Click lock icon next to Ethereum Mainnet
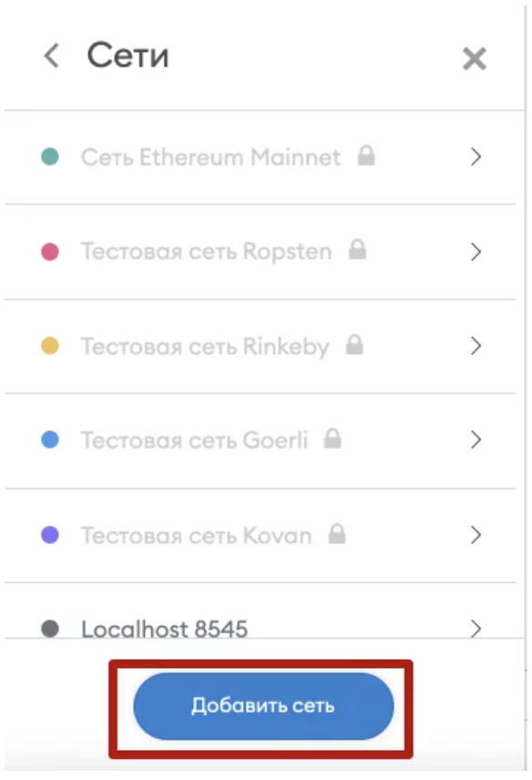Screen dimensions: 532x780 tap(366, 156)
